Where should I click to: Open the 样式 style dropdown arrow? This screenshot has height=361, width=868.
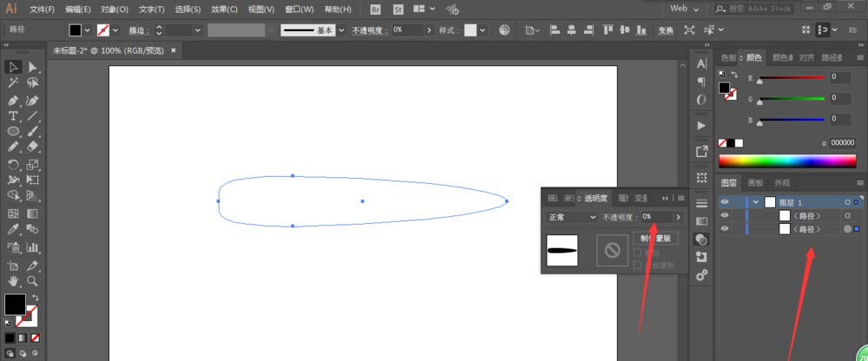pyautogui.click(x=483, y=30)
